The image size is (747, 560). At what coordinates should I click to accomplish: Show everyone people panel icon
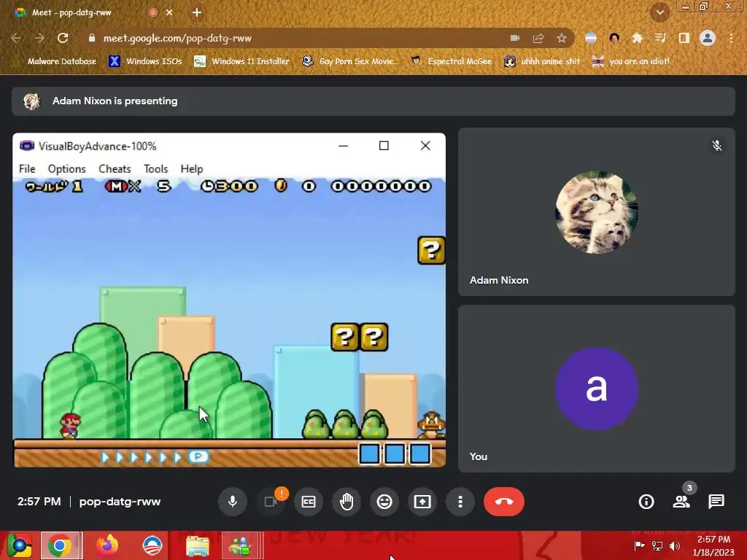(x=681, y=502)
